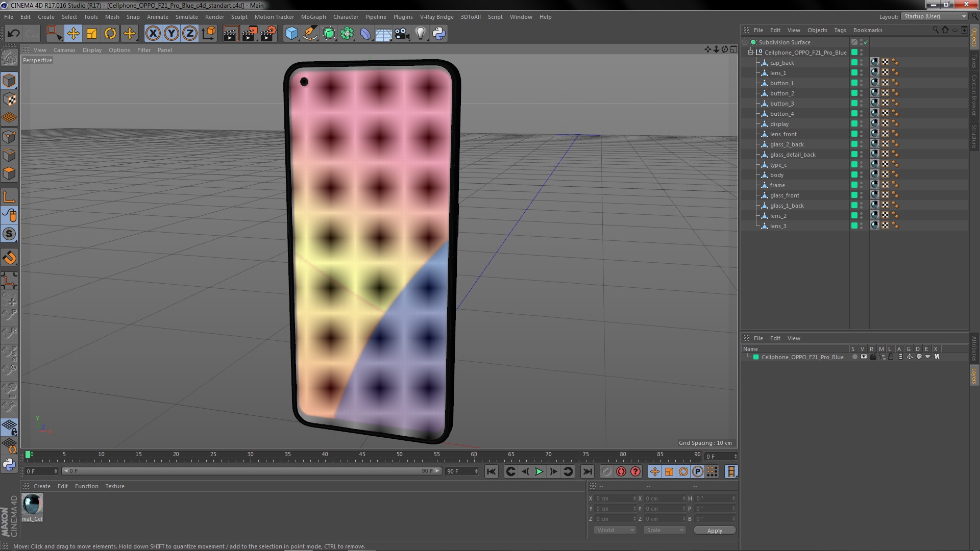
Task: Click the Bend deformer icon
Action: (x=365, y=34)
